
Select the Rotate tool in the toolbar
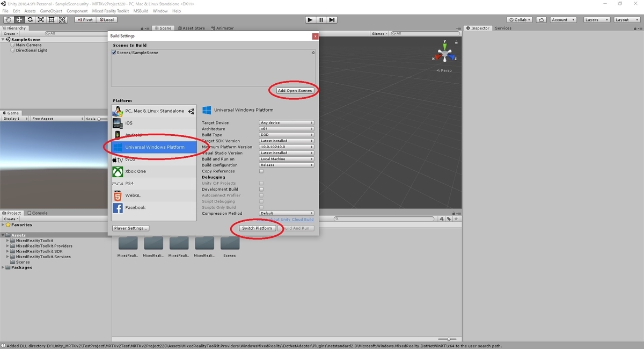[30, 20]
